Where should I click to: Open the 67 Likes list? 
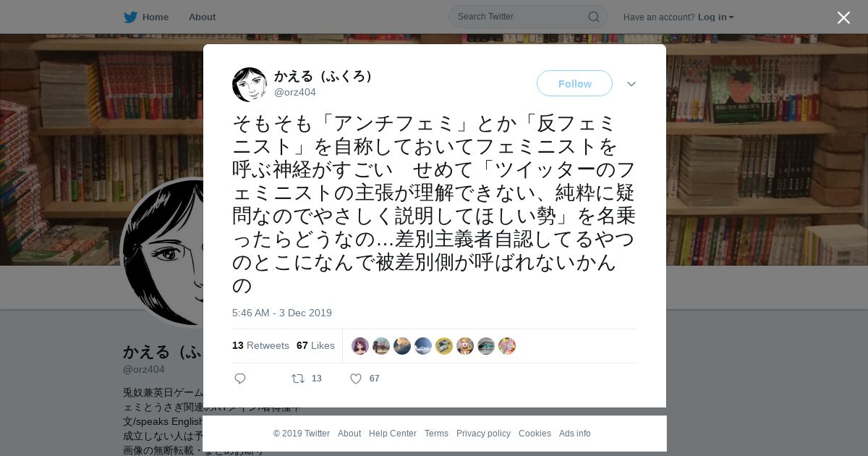point(315,345)
